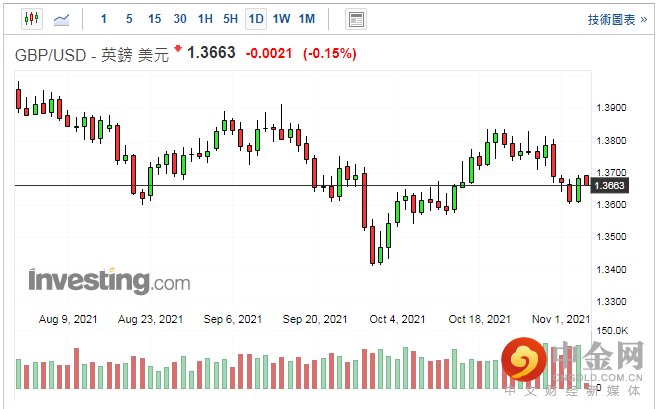The image size is (658, 409).
Task: Click the 1.3900 price axis label
Action: click(x=610, y=108)
